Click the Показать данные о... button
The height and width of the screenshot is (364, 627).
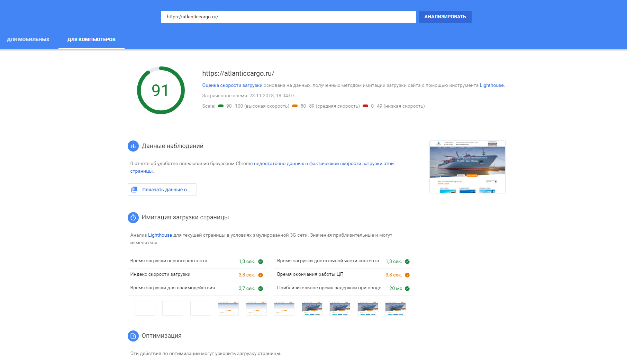162,190
